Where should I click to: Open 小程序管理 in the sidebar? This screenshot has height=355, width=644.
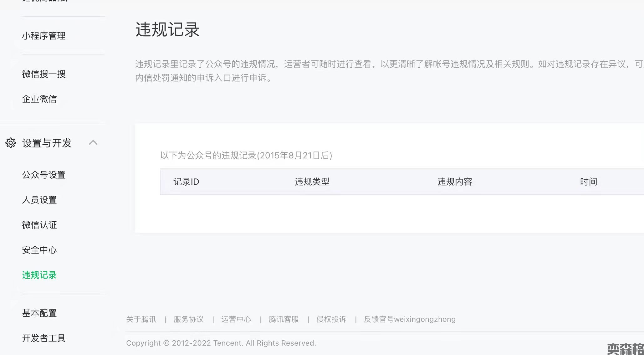tap(44, 36)
